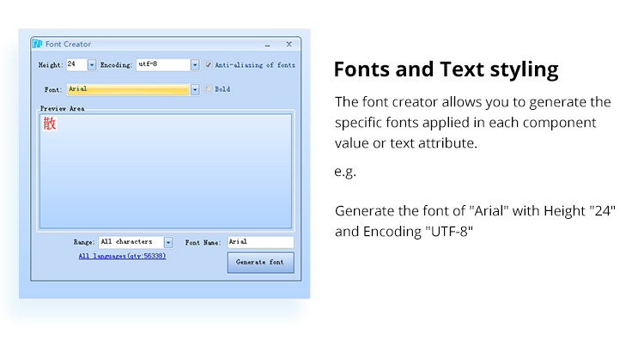Select the highlighted Arial font field

coord(128,89)
